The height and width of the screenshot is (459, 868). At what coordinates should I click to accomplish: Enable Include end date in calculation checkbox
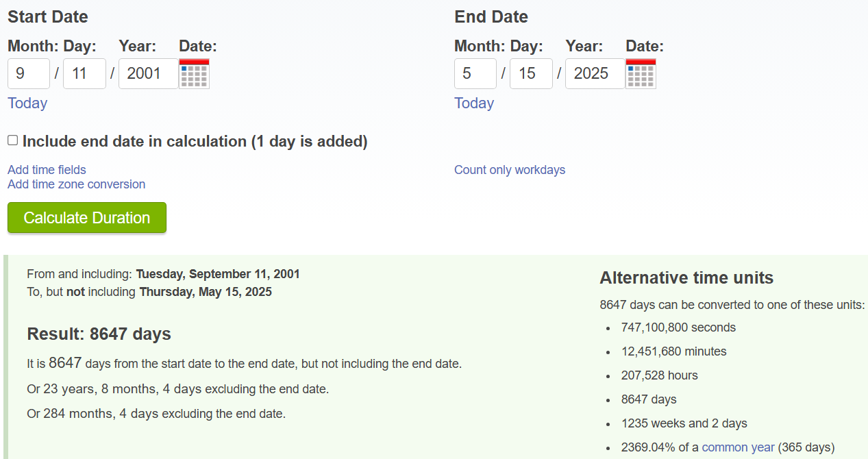pos(13,140)
